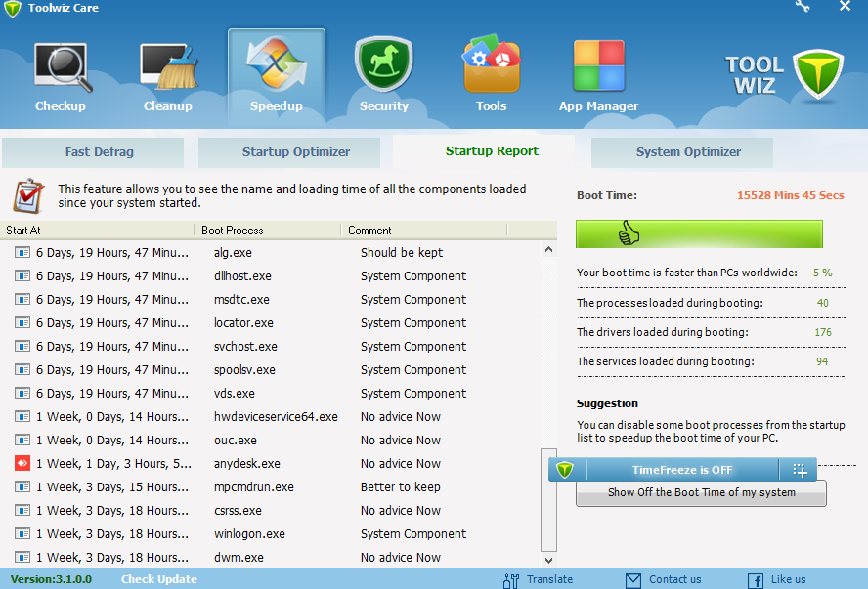The height and width of the screenshot is (589, 868).
Task: Click the Toolwiz shield logo
Action: point(818,74)
